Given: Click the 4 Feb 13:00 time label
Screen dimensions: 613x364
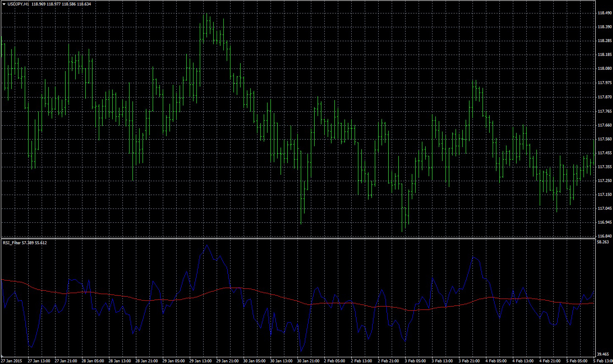Looking at the screenshot, I should coord(523,361).
